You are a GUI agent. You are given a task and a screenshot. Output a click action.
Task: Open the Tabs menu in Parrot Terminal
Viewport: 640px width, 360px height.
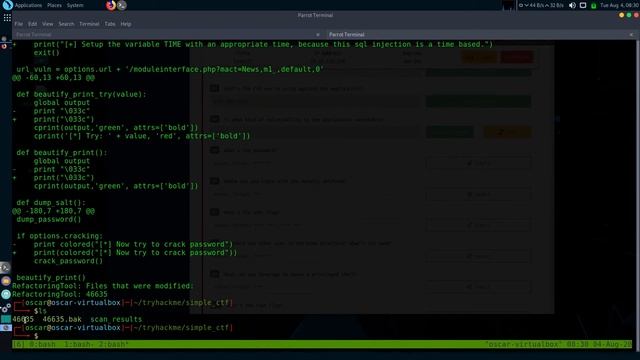point(110,24)
